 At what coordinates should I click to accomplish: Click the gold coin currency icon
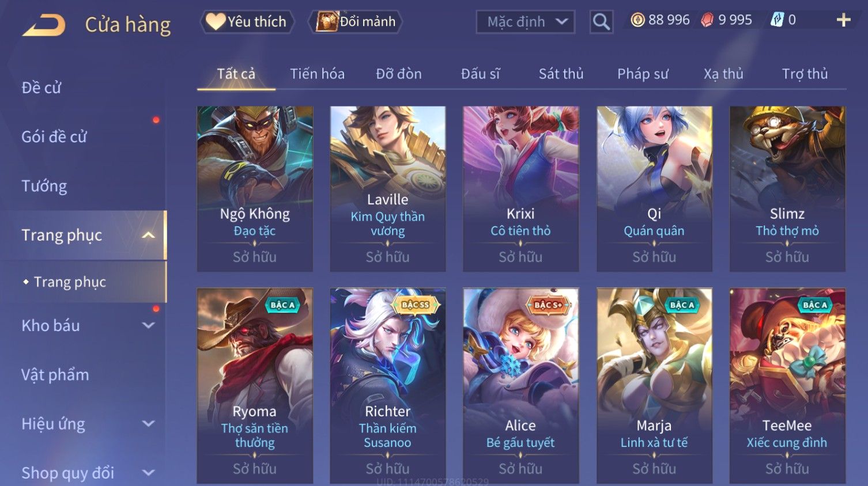[637, 20]
